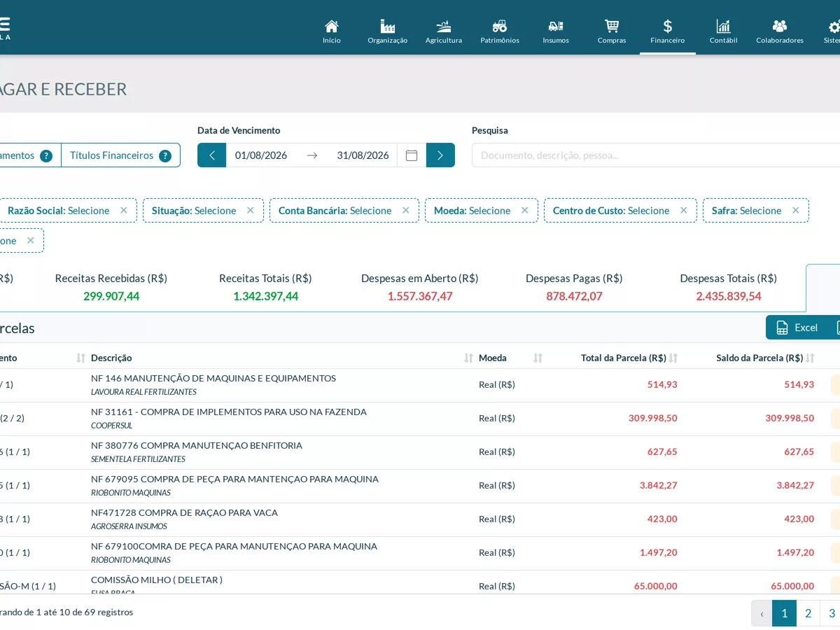Select the NF 146 MANUTENÇÃO DE MAQUINAS row
Screen dimensions: 840x630
pos(420,385)
